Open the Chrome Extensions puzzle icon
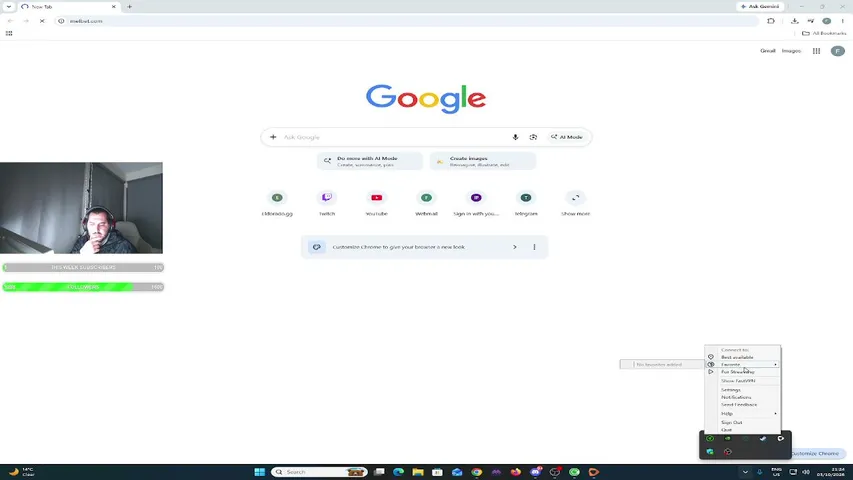The image size is (853, 480). click(x=771, y=21)
